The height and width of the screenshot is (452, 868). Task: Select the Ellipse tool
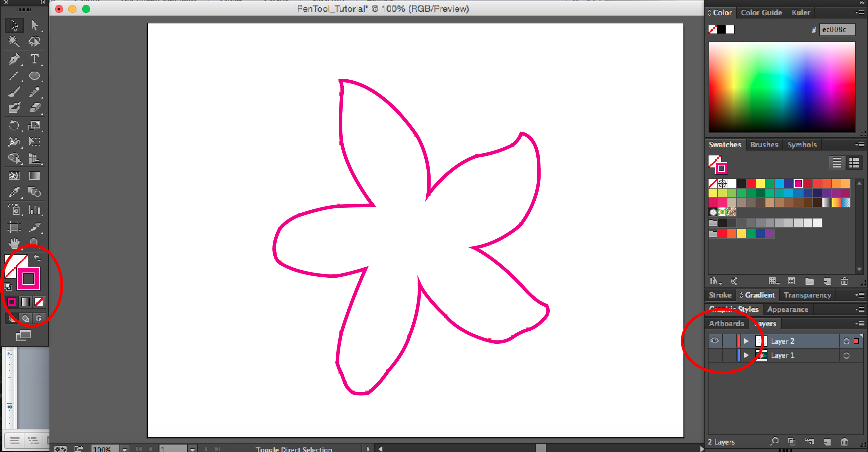(35, 75)
